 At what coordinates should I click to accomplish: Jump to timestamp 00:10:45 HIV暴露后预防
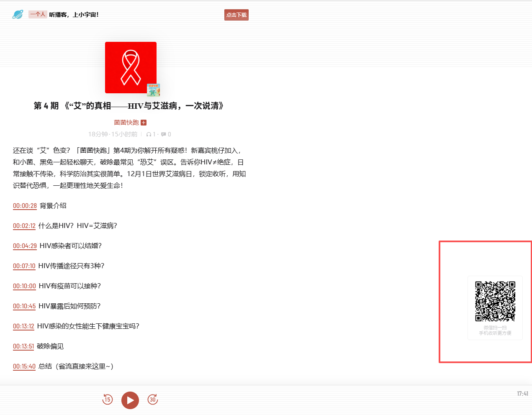[24, 306]
